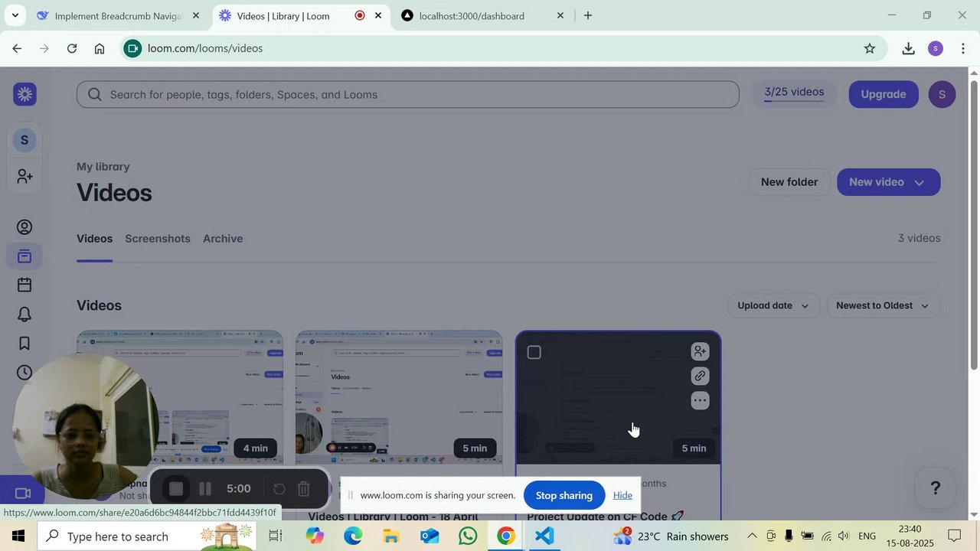980x551 pixels.
Task: Open WhatsApp from taskbar
Action: pyautogui.click(x=468, y=536)
